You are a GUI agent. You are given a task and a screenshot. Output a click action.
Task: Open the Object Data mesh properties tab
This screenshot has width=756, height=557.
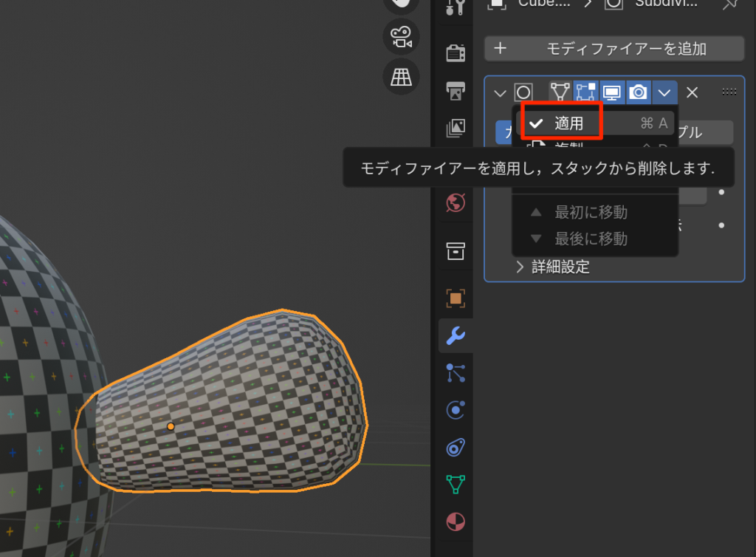(x=456, y=485)
